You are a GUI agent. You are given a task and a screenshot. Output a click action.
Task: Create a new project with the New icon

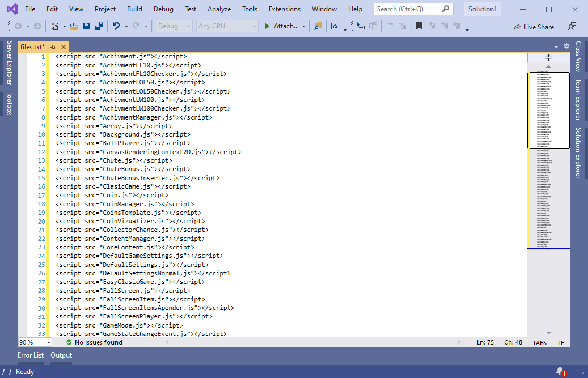(x=55, y=26)
